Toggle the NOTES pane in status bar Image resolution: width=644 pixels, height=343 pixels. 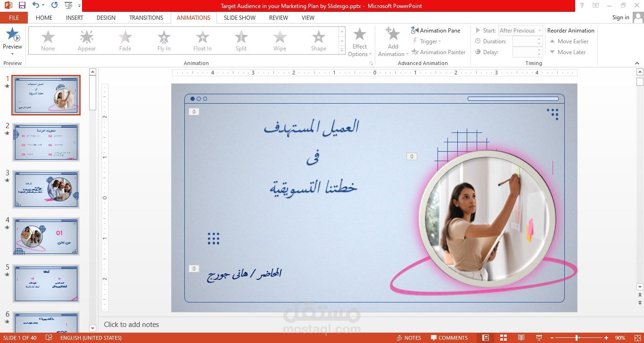coord(409,338)
